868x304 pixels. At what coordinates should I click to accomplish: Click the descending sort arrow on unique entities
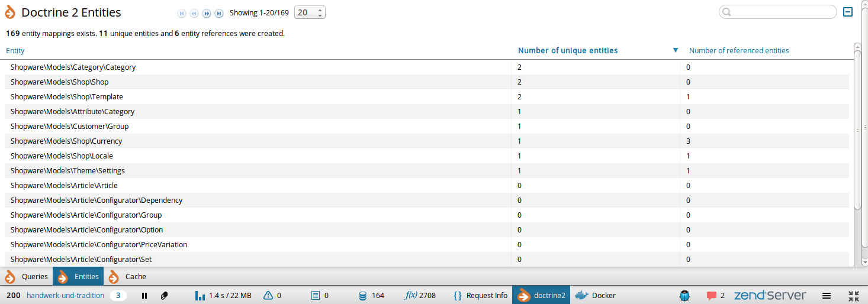(676, 50)
